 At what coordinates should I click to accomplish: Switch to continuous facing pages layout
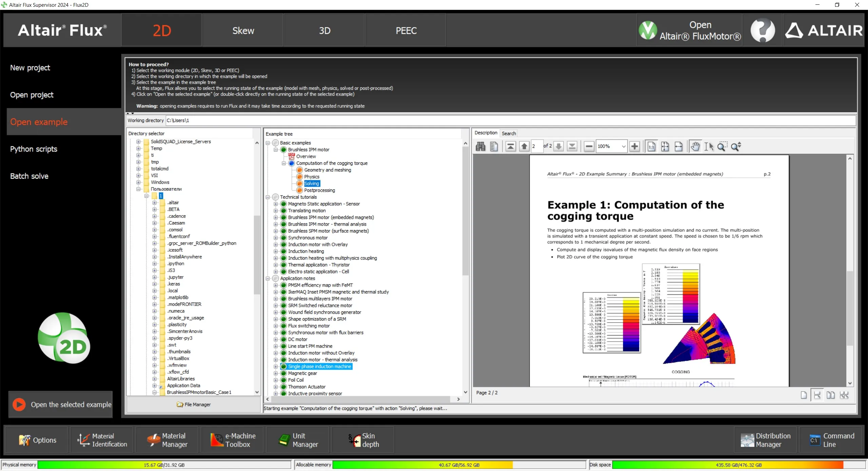tap(844, 395)
